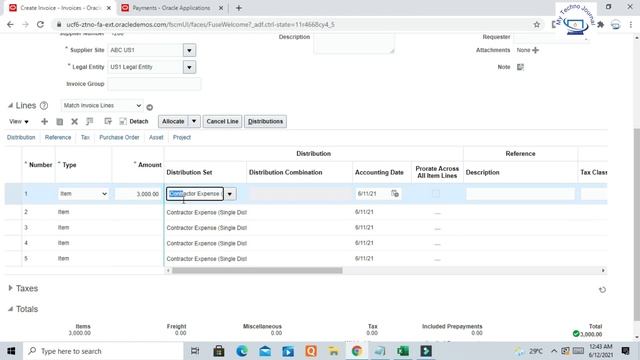Collapse the Totals section
The image size is (640, 360).
click(10, 309)
